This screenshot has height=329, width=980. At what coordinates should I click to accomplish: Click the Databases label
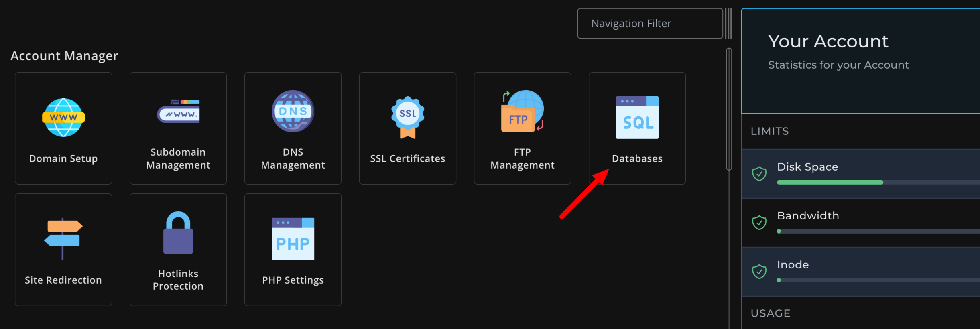pyautogui.click(x=637, y=159)
